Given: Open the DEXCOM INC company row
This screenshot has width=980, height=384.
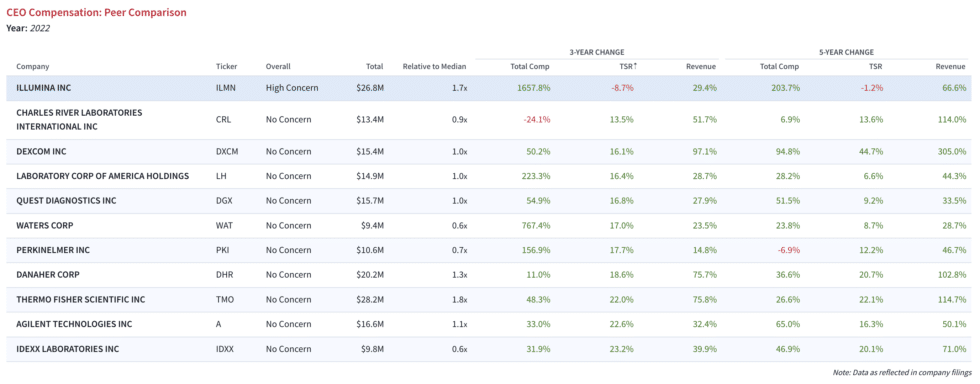Looking at the screenshot, I should [x=489, y=151].
